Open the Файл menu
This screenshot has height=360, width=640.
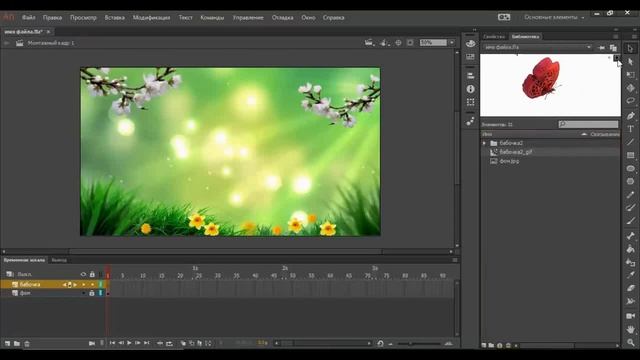(29, 18)
